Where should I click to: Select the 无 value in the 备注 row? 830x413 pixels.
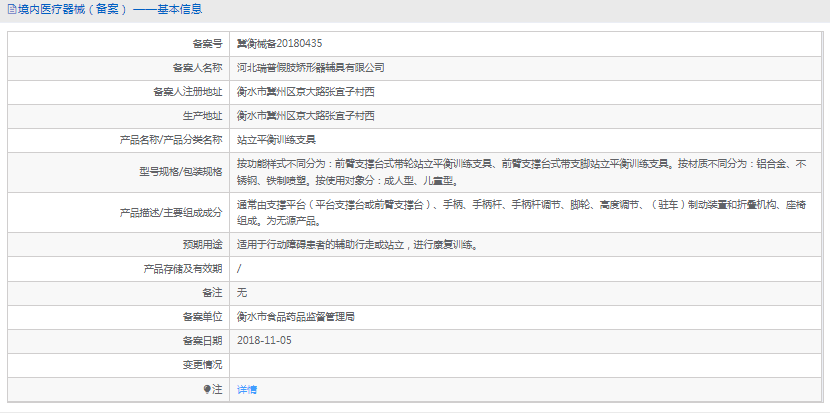[242, 293]
